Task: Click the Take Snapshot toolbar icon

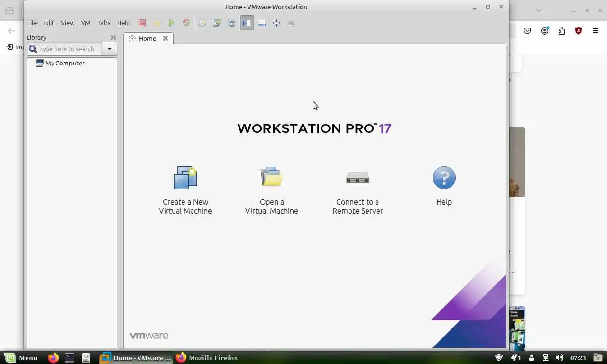Action: point(202,23)
